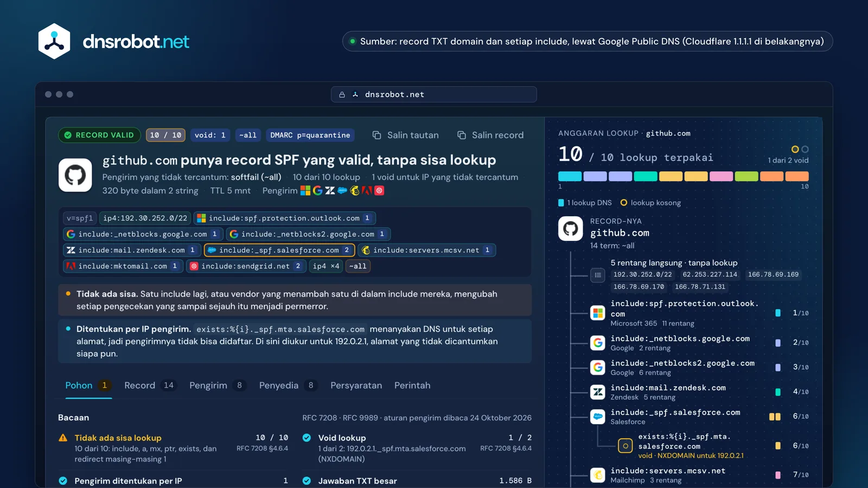Click the void lookup circle icon in tree
868x488 pixels.
625,446
